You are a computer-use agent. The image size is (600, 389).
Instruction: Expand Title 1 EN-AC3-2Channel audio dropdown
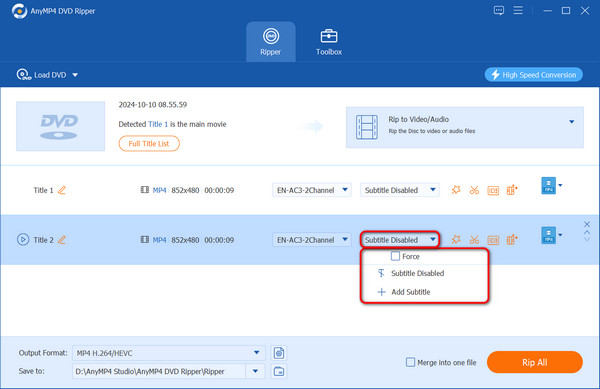click(311, 190)
